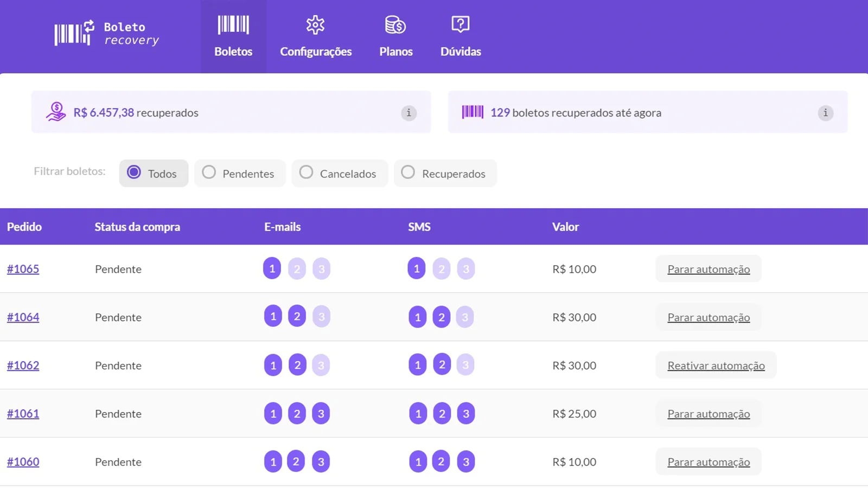
Task: Filter boletos by Cancelados
Action: (x=307, y=172)
